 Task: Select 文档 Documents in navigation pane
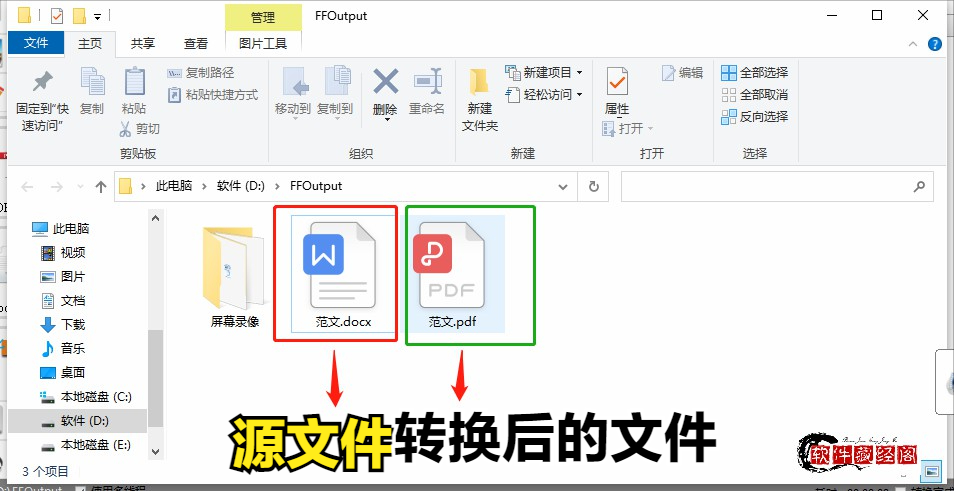(x=63, y=301)
